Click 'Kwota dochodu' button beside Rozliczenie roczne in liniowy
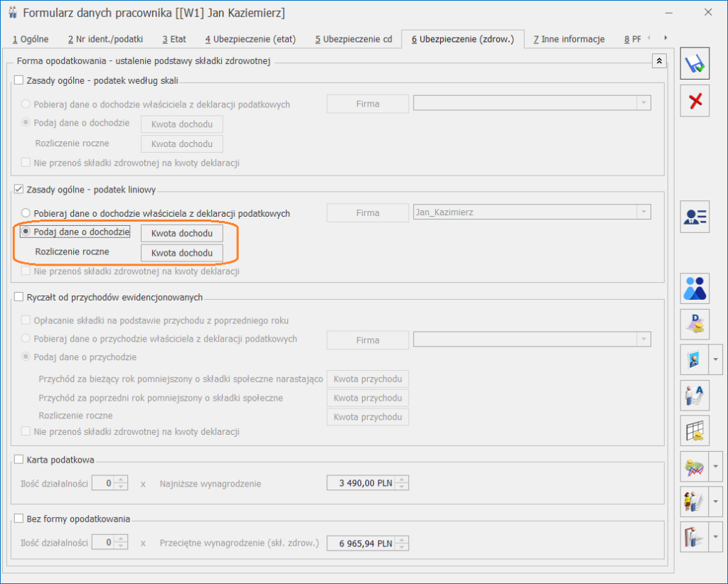 (x=182, y=253)
